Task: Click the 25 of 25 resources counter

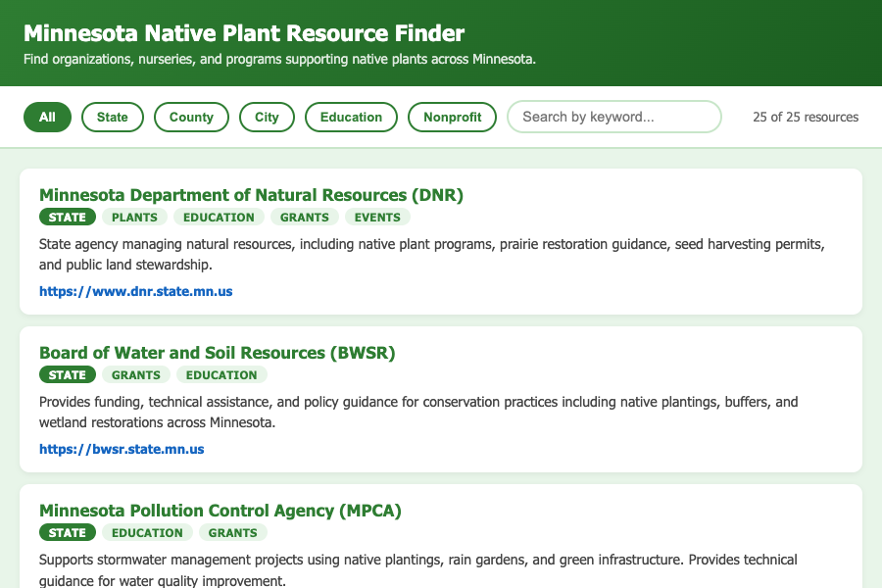Action: click(806, 117)
